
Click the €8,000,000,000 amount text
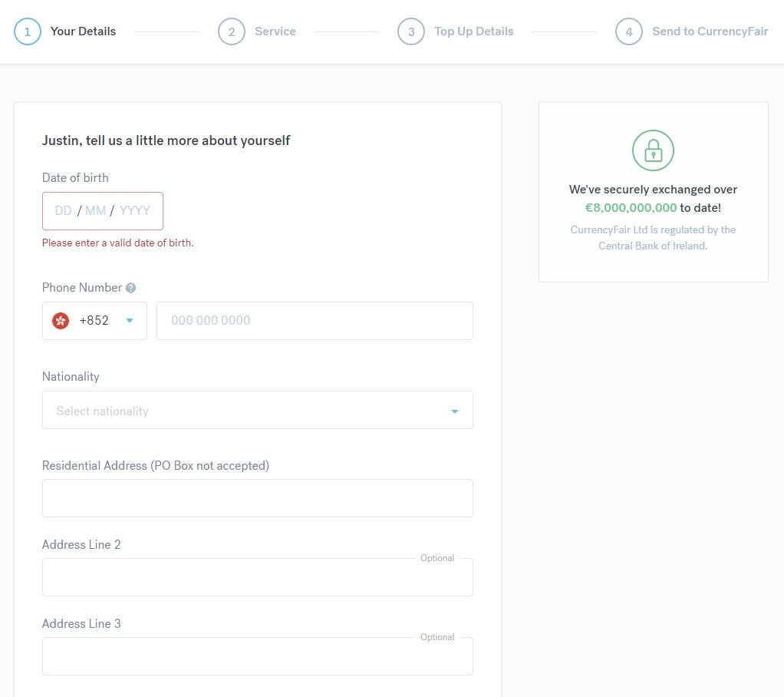point(631,208)
